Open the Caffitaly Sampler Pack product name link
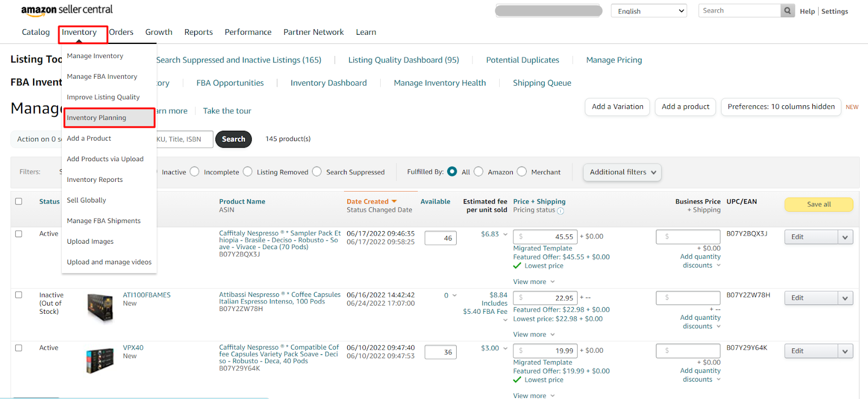868x399 pixels. [280, 240]
